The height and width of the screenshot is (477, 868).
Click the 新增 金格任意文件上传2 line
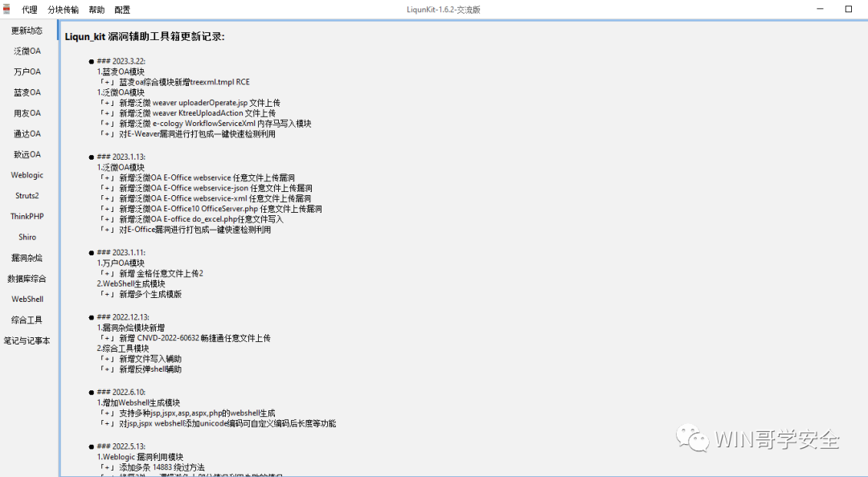pos(152,273)
